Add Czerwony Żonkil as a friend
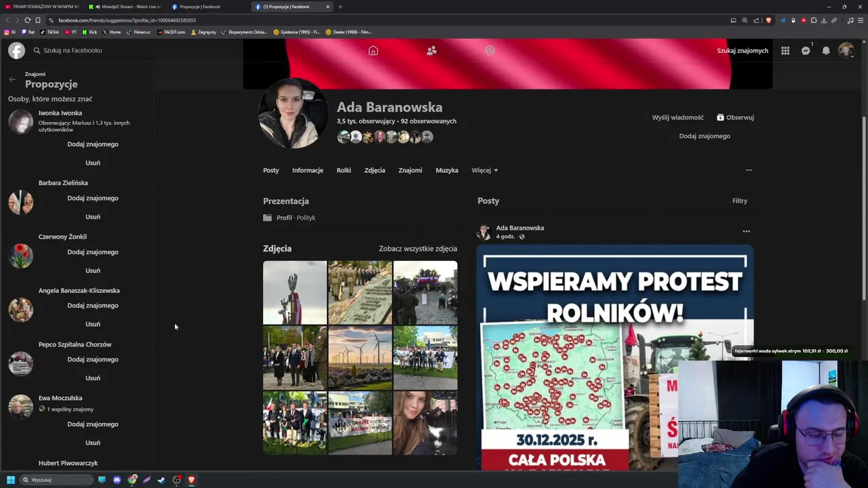The height and width of the screenshot is (488, 868). pos(93,252)
